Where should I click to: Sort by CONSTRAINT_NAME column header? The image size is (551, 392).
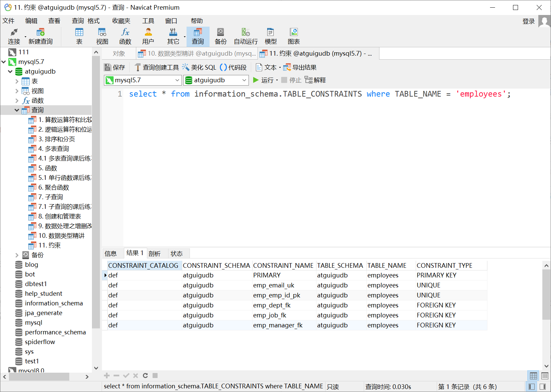[283, 265]
